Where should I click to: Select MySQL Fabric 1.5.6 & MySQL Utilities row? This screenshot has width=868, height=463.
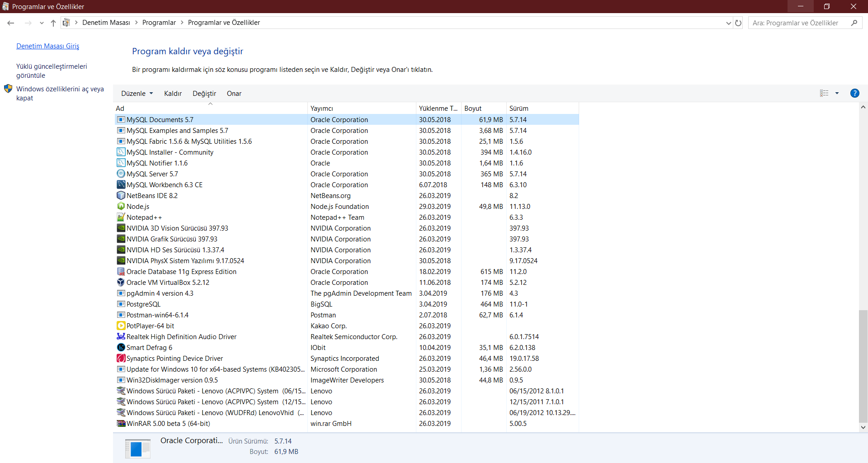[347, 141]
